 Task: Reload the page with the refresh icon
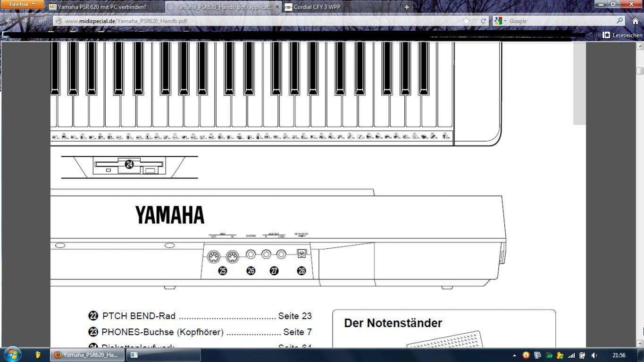coord(483,21)
